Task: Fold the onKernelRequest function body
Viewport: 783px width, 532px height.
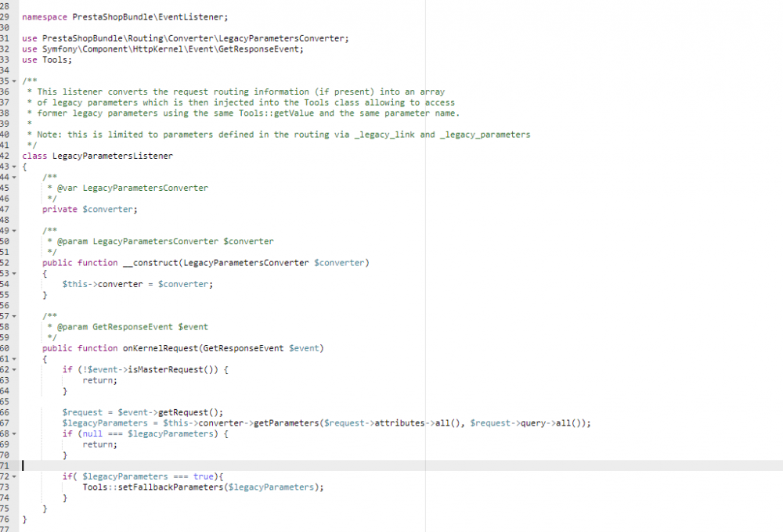Action: (16, 359)
